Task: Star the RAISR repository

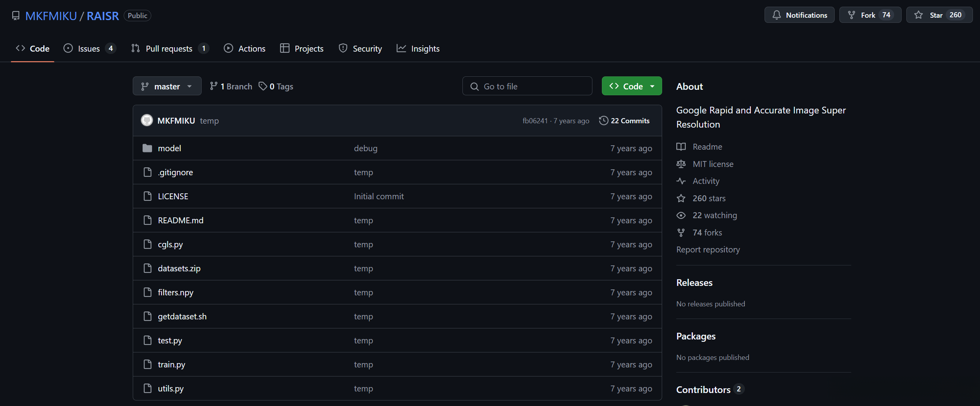Action: 939,15
